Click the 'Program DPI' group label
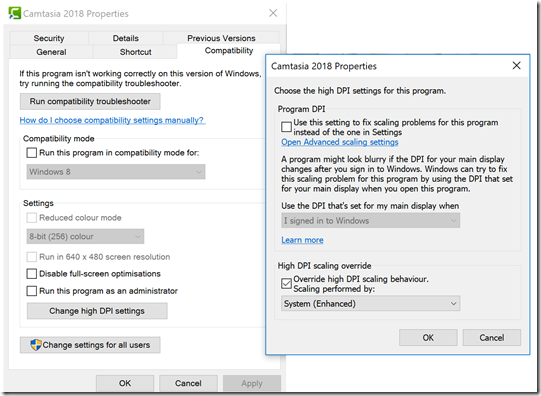Screen dimensions: 541x396 coord(302,109)
